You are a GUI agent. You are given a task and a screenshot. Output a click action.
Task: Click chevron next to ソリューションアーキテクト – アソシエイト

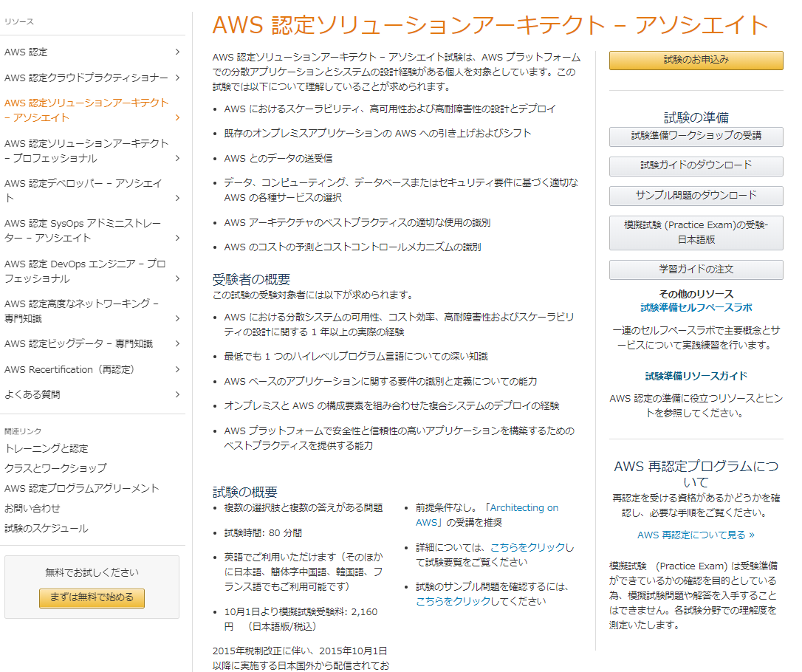[177, 117]
